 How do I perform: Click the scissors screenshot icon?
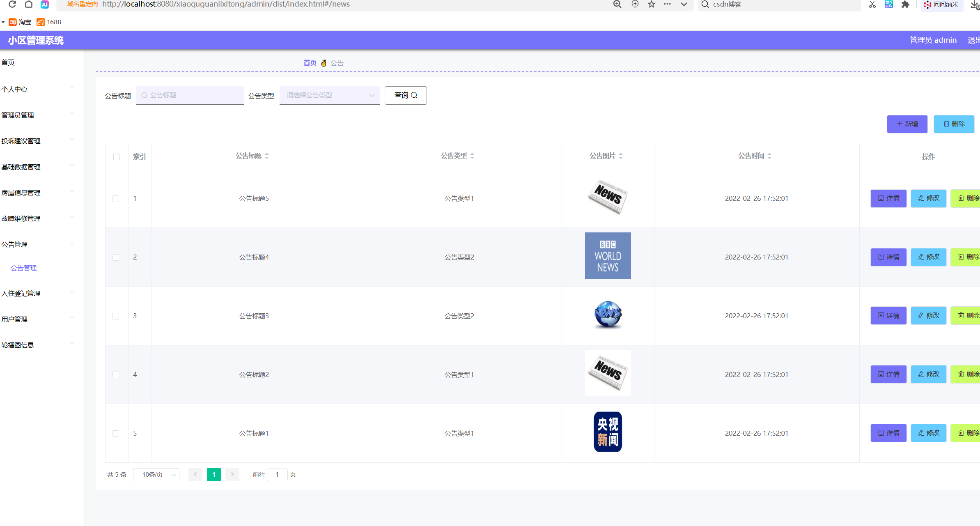click(x=872, y=4)
